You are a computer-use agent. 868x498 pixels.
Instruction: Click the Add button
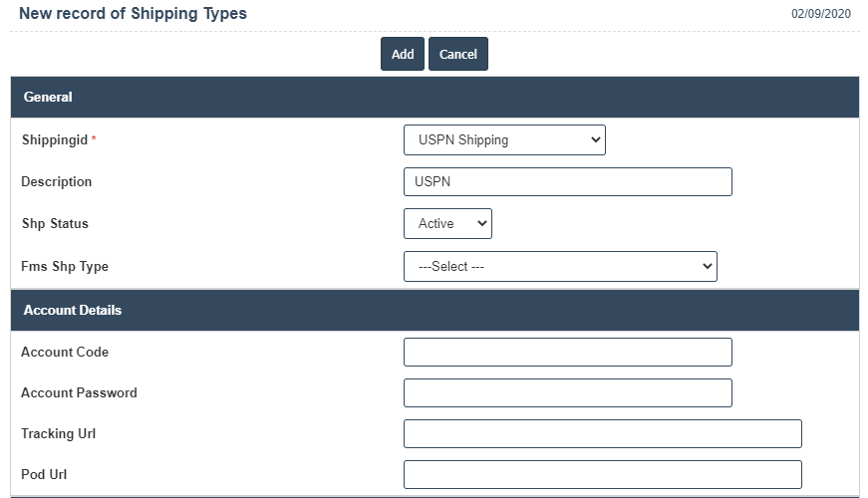pyautogui.click(x=403, y=54)
